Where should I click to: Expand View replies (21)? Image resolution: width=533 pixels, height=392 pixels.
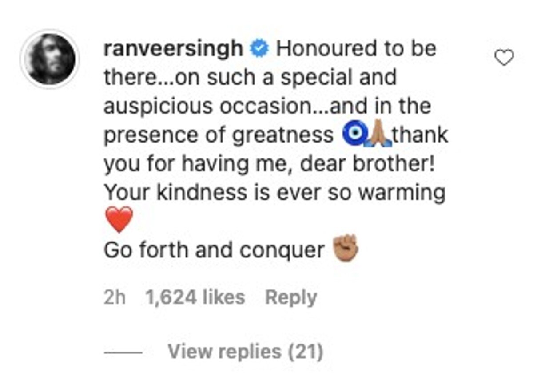pos(245,352)
